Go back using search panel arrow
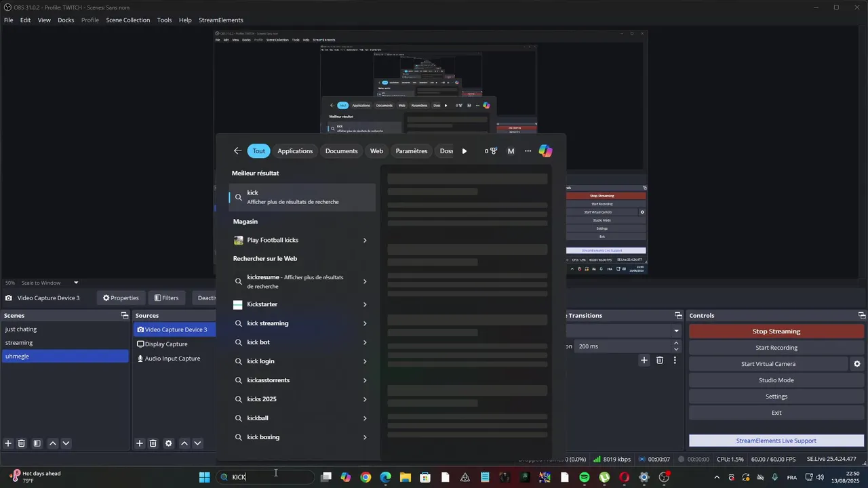 click(237, 151)
